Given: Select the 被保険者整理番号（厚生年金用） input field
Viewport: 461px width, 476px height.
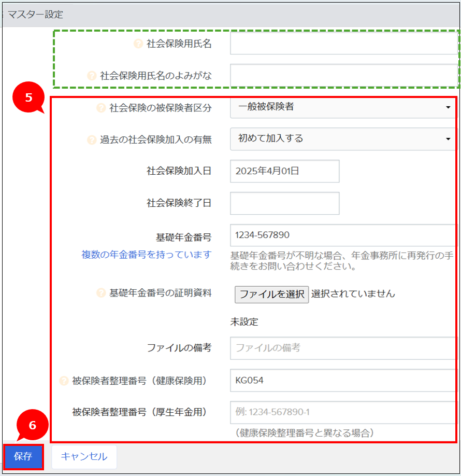Looking at the screenshot, I should [343, 413].
